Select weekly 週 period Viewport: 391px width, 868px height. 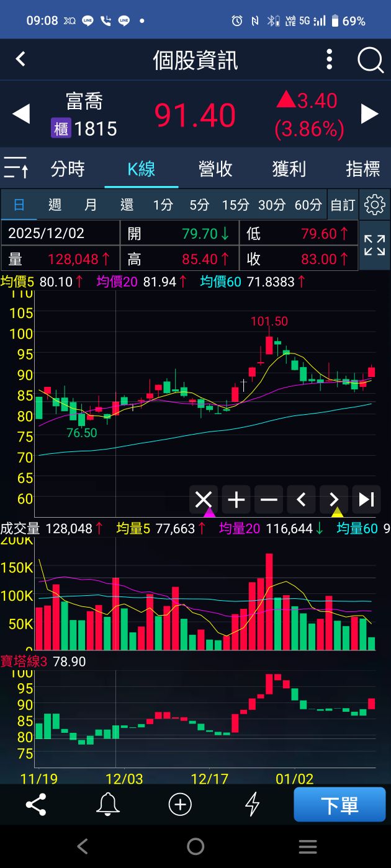pyautogui.click(x=55, y=205)
